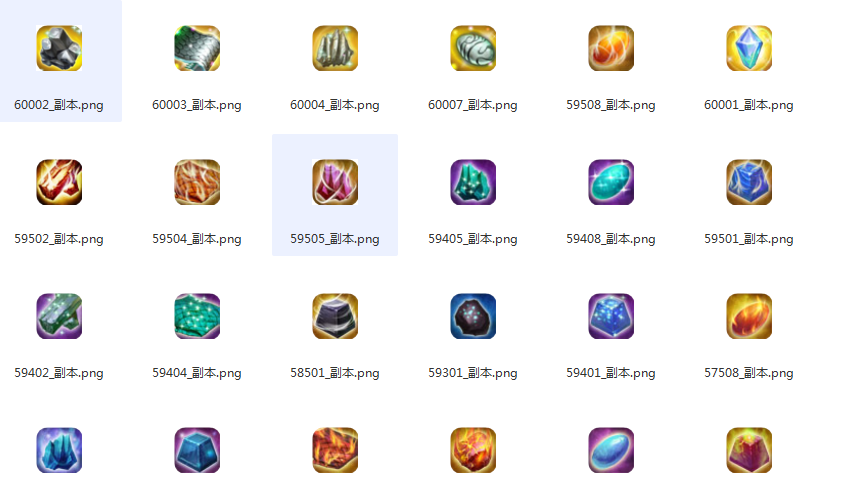Image resolution: width=844 pixels, height=484 pixels.
Task: Click the 59501_副本.png blue cube icon
Action: click(x=749, y=182)
